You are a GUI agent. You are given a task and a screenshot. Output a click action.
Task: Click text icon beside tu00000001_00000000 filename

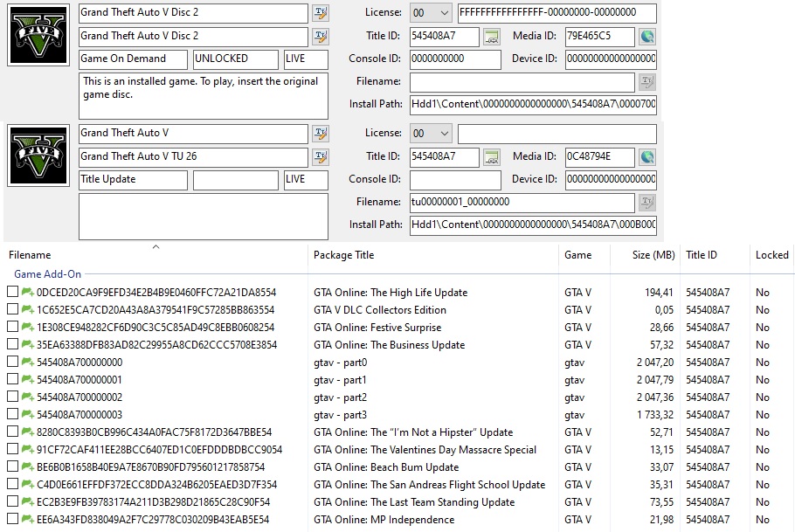click(647, 202)
